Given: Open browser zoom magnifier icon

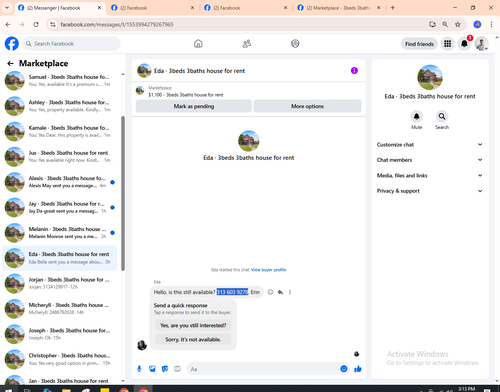Looking at the screenshot, I should [x=445, y=24].
